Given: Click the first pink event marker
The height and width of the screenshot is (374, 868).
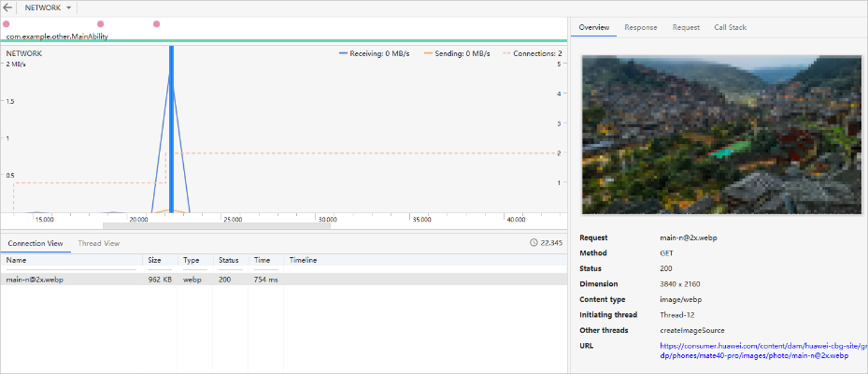Looking at the screenshot, I should tap(7, 23).
